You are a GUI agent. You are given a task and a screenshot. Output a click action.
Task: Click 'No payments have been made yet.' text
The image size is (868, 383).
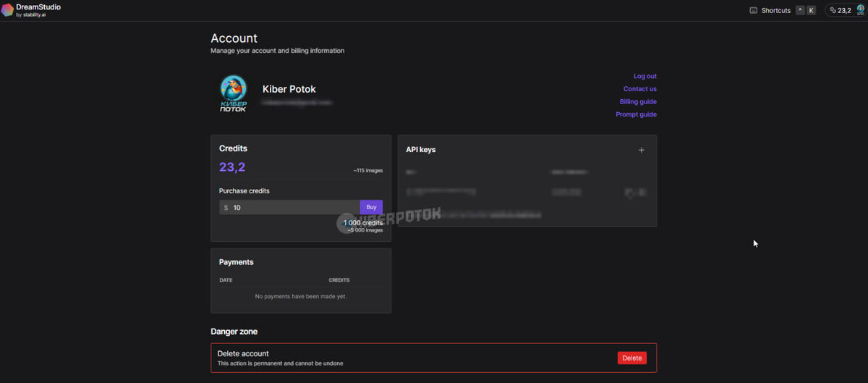click(x=301, y=296)
